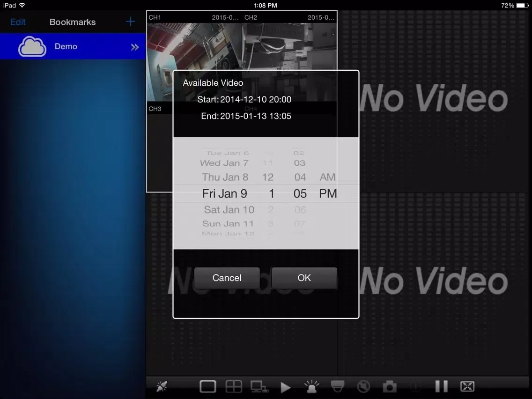Switch to quad-split view layout

tap(234, 386)
